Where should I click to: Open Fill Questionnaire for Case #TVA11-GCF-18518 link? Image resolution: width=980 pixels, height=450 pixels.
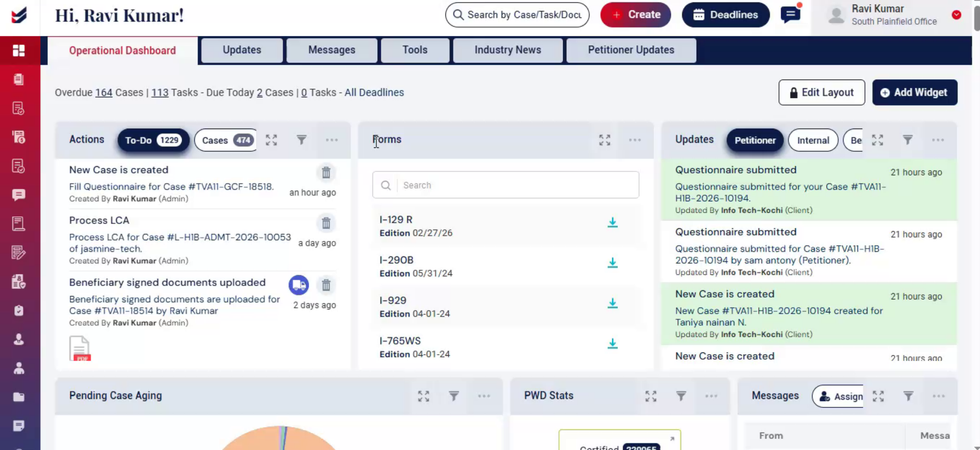[x=171, y=187]
